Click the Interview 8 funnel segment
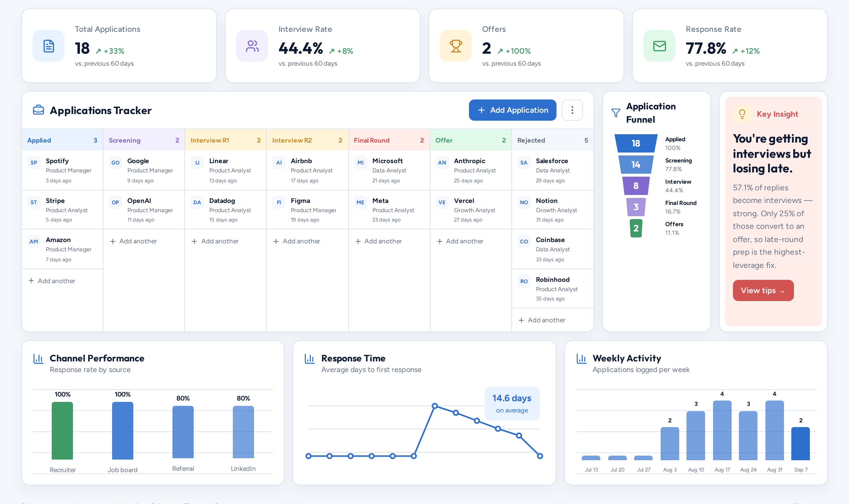 click(x=636, y=186)
